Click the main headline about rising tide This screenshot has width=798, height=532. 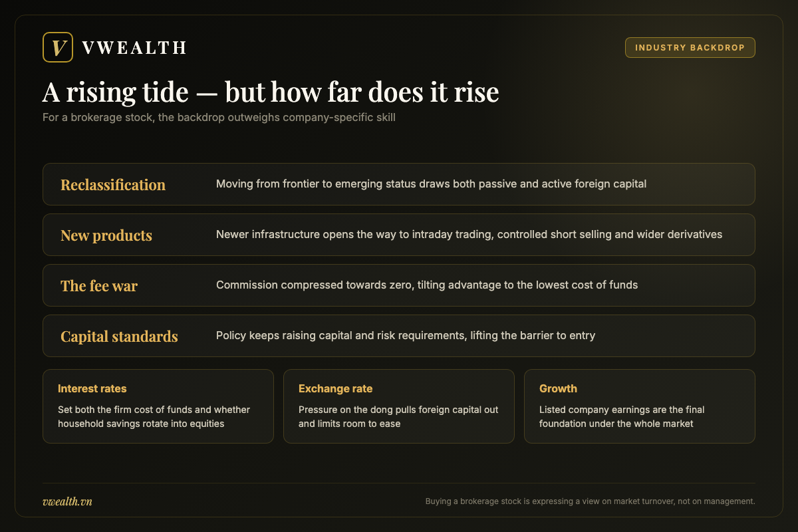pos(271,92)
